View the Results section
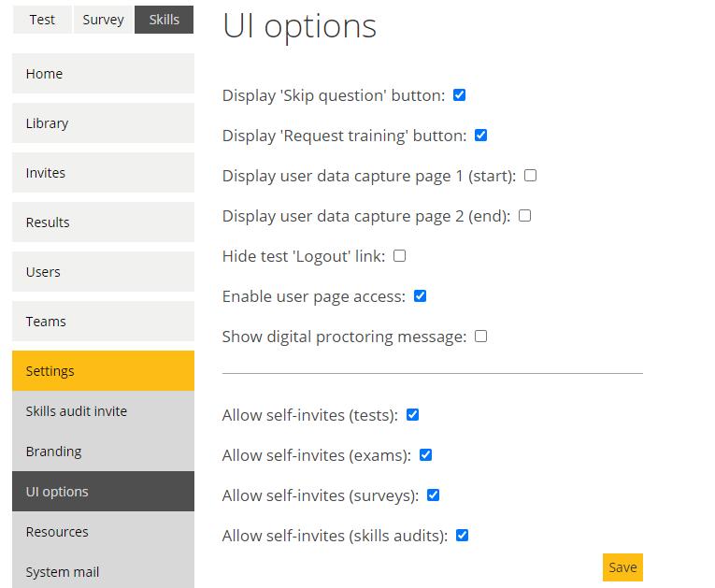 pyautogui.click(x=103, y=222)
